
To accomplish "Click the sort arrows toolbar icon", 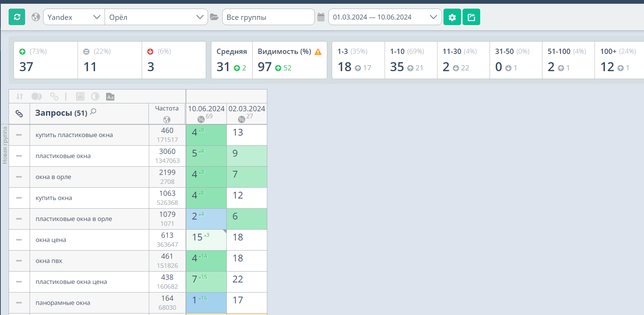I will [19, 96].
